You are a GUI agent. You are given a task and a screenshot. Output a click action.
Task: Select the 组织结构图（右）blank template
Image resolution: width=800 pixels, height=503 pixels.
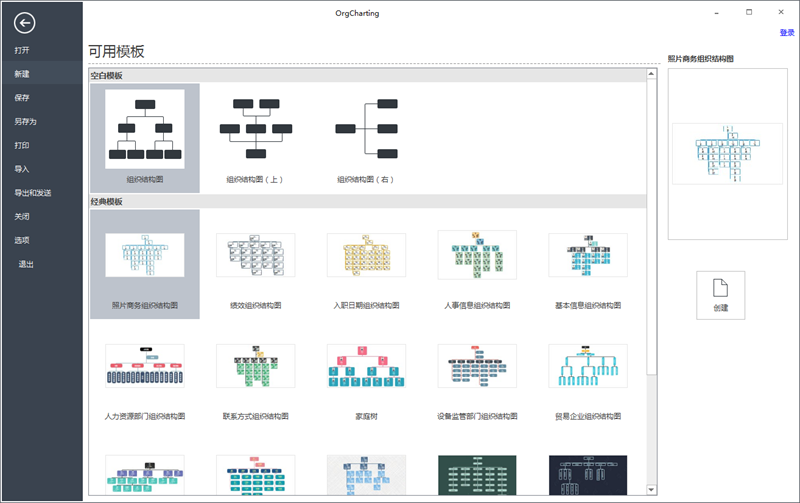(366, 138)
